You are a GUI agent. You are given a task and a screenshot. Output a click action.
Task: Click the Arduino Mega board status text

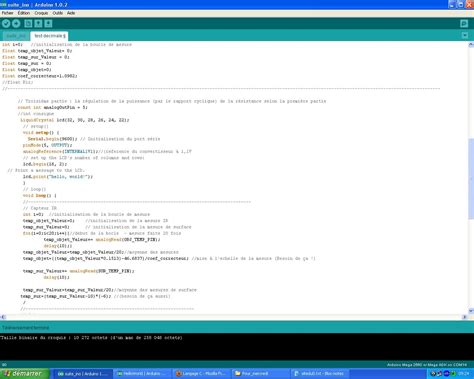point(427,365)
